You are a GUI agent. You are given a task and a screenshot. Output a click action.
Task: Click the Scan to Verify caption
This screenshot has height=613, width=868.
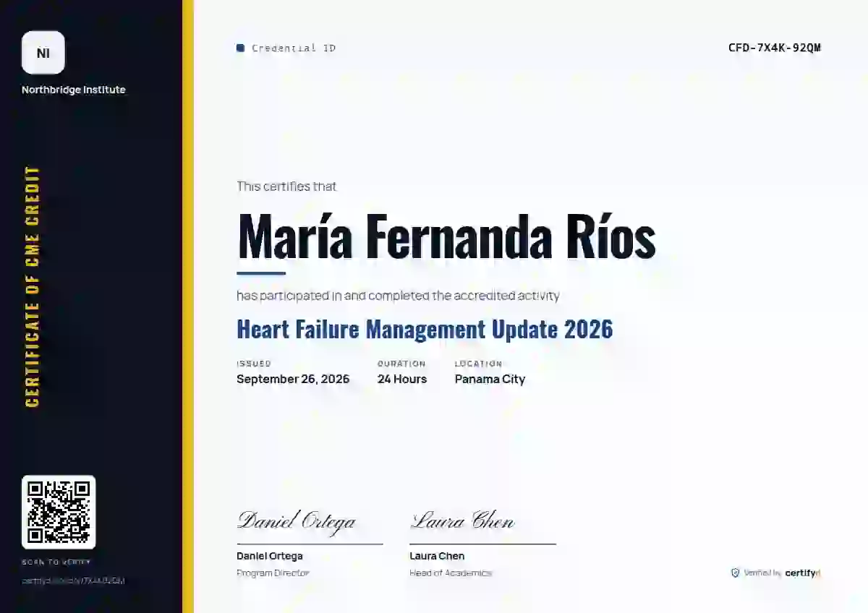pyautogui.click(x=56, y=562)
